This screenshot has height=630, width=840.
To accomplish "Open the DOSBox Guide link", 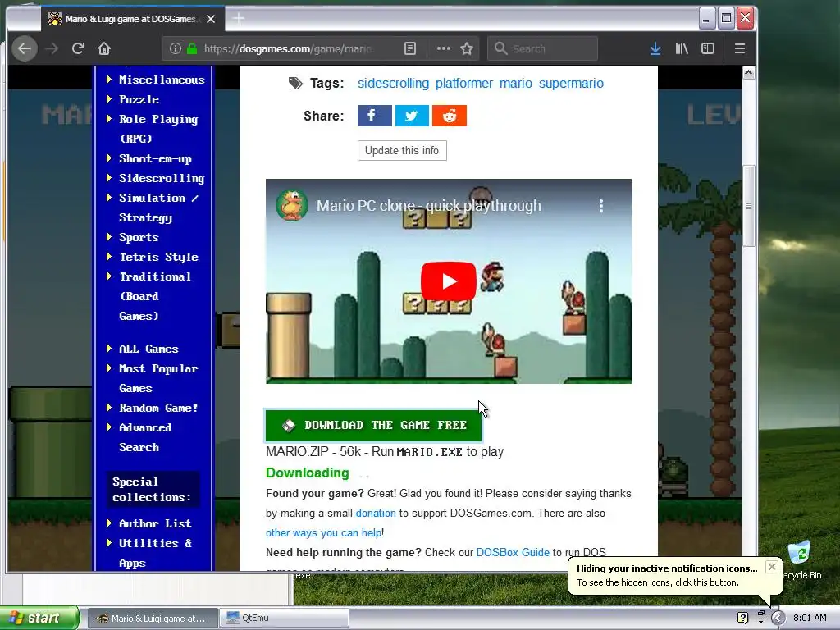I will (x=513, y=552).
